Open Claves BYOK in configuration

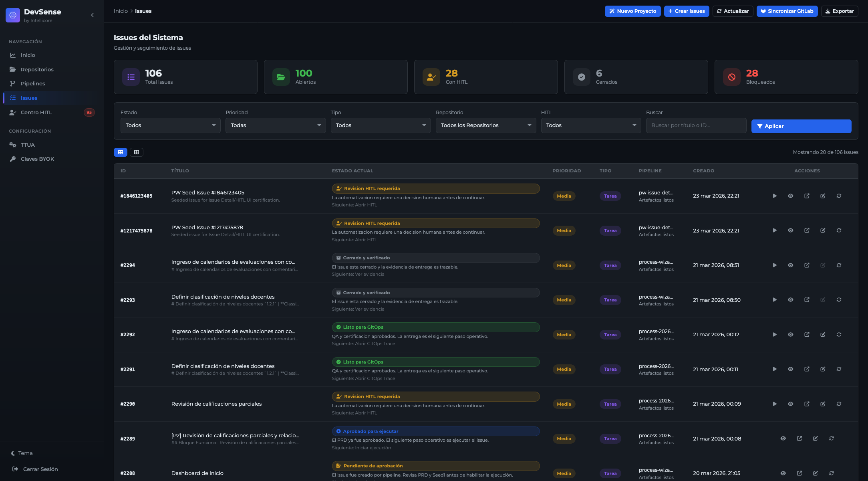tap(37, 159)
